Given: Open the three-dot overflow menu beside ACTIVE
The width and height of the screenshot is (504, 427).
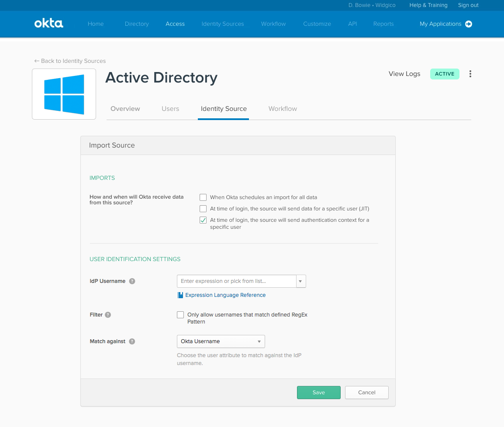Looking at the screenshot, I should coord(470,74).
